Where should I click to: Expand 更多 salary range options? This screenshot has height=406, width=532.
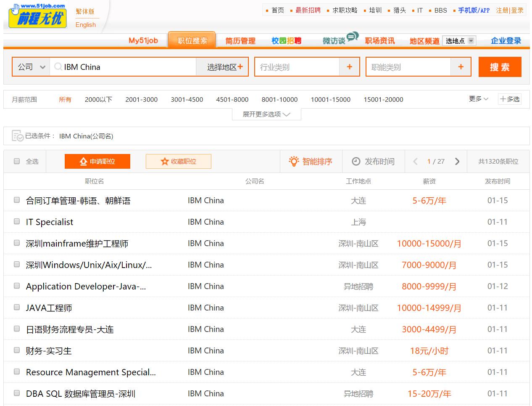[x=479, y=99]
